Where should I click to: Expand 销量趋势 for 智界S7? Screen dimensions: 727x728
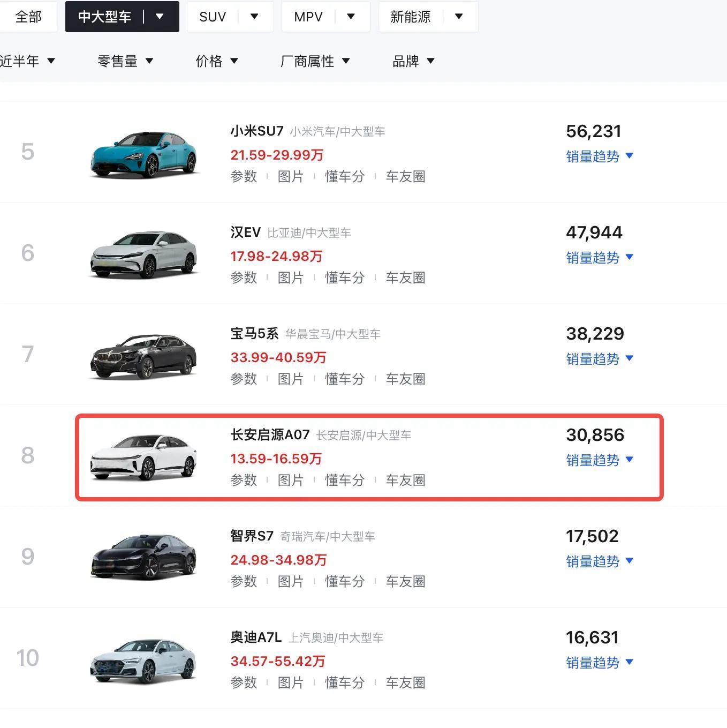point(600,561)
